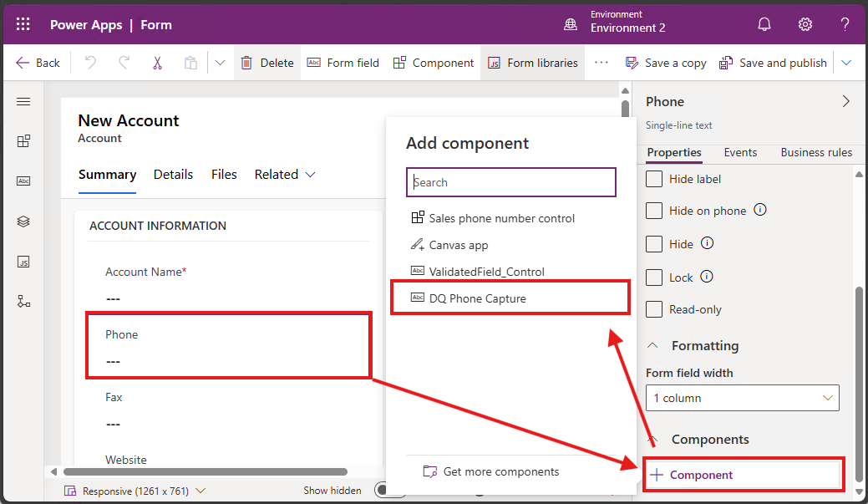
Task: Toggle the Show hidden switch
Action: tap(389, 490)
